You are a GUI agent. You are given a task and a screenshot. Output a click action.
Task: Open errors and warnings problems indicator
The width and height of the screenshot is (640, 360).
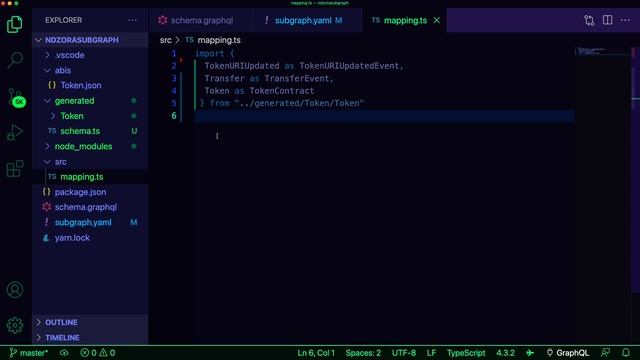click(98, 353)
